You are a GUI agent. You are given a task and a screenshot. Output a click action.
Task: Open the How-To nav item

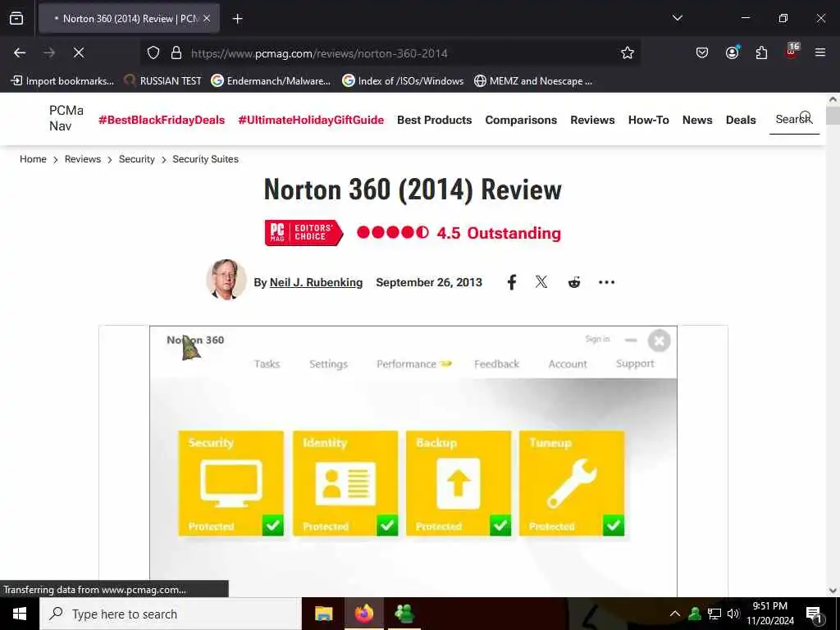coord(648,120)
